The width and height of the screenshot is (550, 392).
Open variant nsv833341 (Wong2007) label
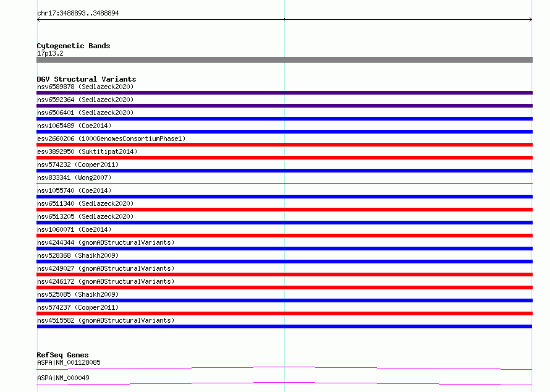pos(74,177)
